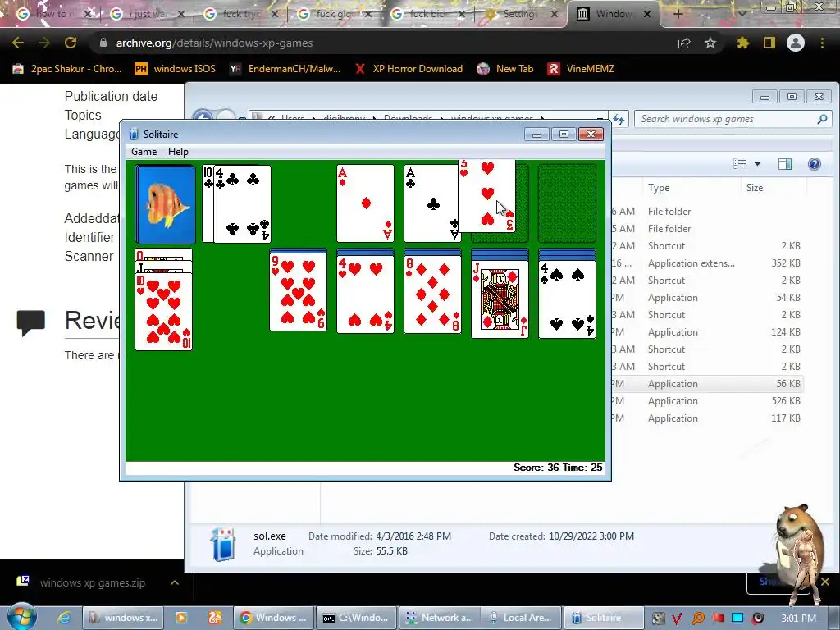Open the VineMEMZ bookmark
The image size is (840, 630).
point(581,69)
